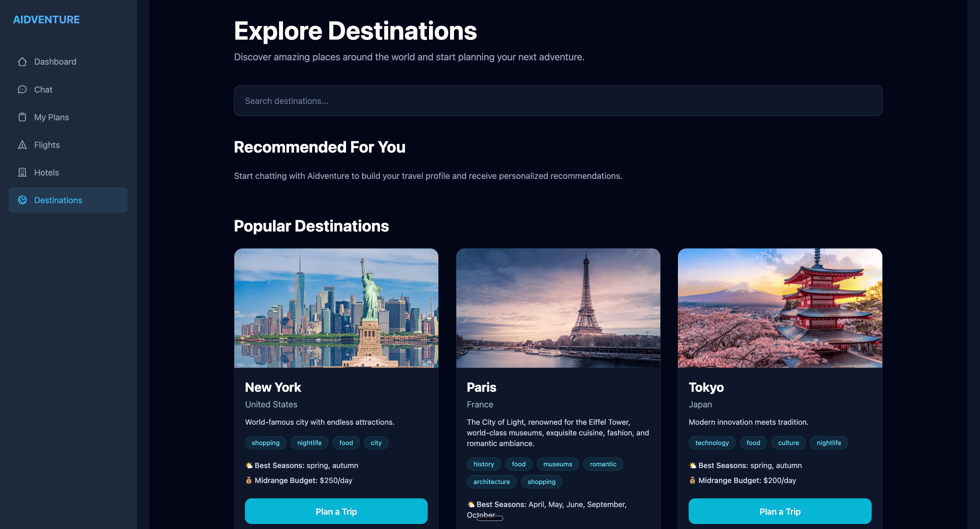Click the Hotels building icon
This screenshot has width=980, height=529.
22,172
